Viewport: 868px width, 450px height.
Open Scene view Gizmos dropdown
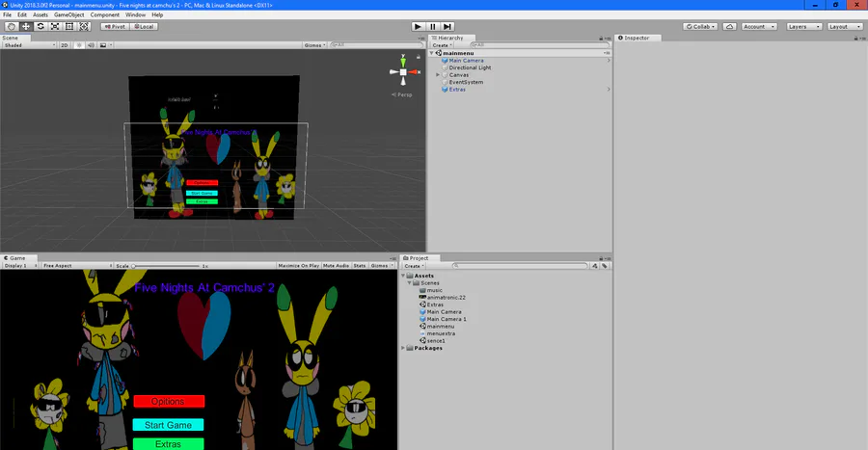[x=315, y=45]
